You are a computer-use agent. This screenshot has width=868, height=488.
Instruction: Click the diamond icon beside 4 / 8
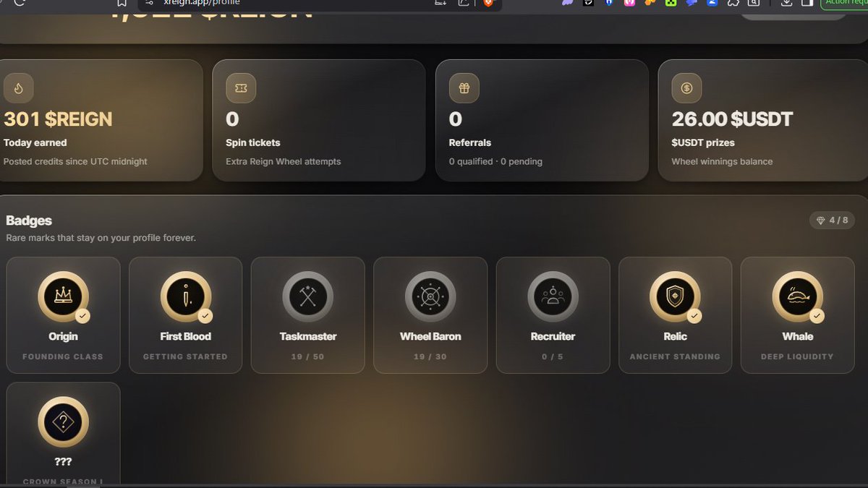coord(820,221)
